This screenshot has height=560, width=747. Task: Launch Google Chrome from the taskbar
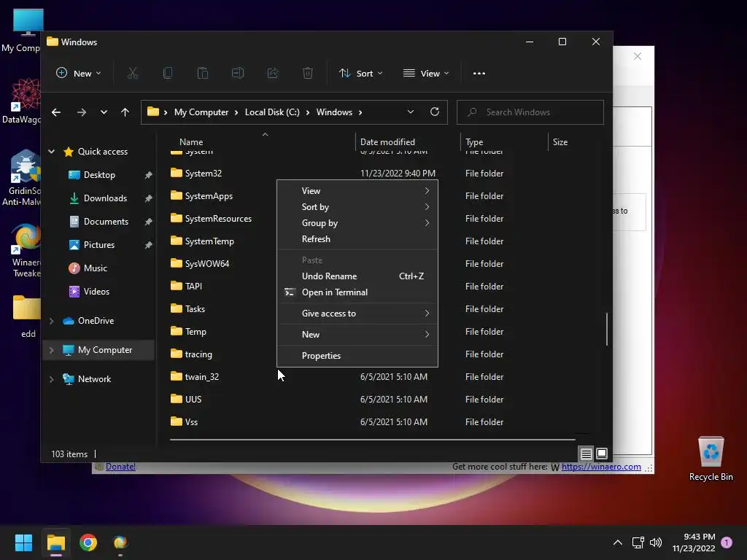(x=88, y=542)
